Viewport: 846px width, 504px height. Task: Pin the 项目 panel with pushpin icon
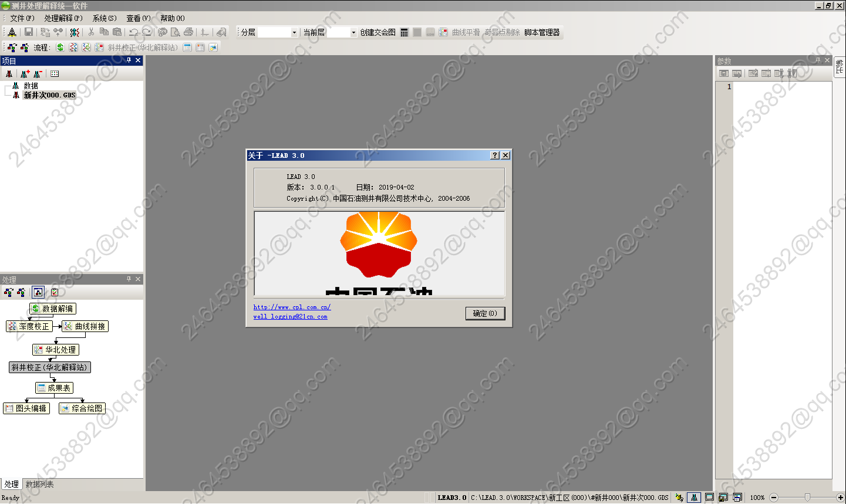[x=129, y=60]
